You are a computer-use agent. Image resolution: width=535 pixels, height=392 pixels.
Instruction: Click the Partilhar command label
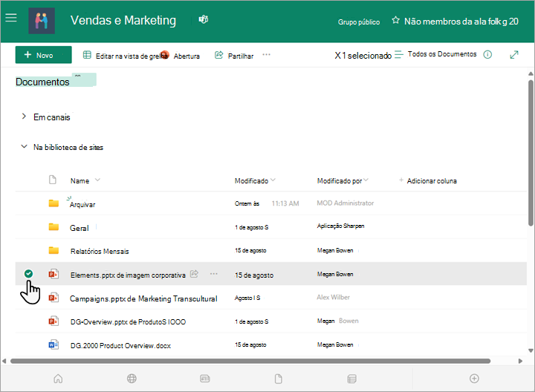click(241, 56)
